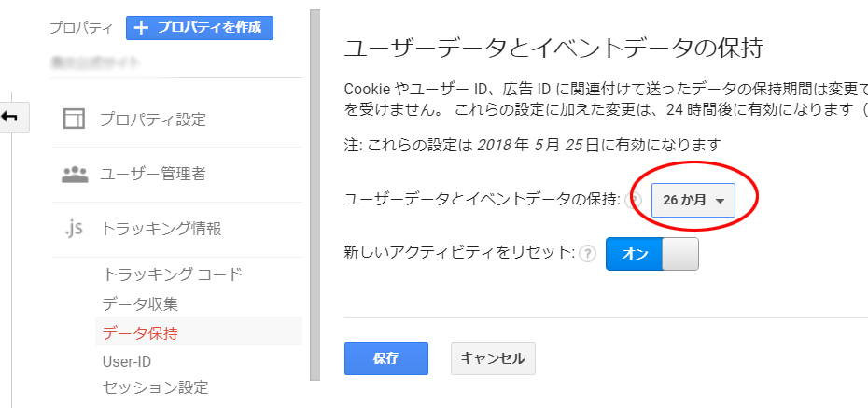The image size is (868, 408).
Task: Click help icon next to data retention label
Action: pyautogui.click(x=635, y=201)
